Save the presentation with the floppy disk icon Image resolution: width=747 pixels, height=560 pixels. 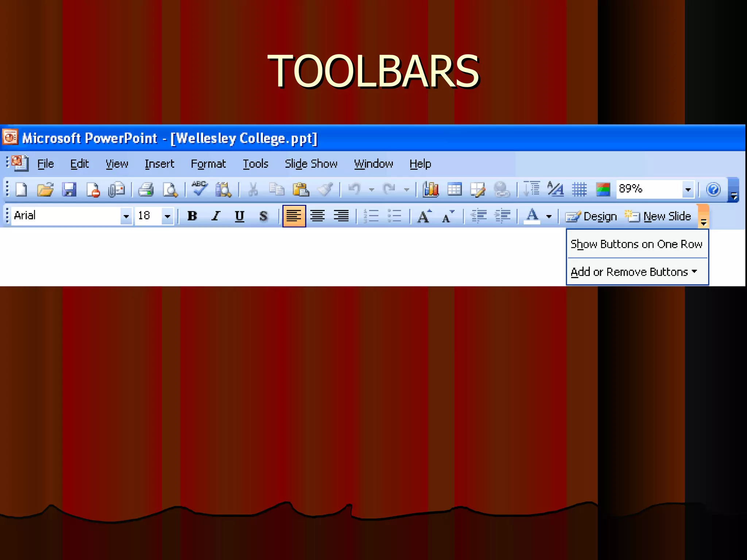point(69,190)
